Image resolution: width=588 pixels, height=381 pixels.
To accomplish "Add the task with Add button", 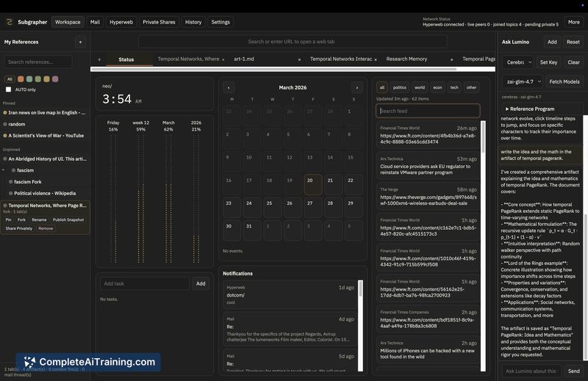I will [x=201, y=283].
